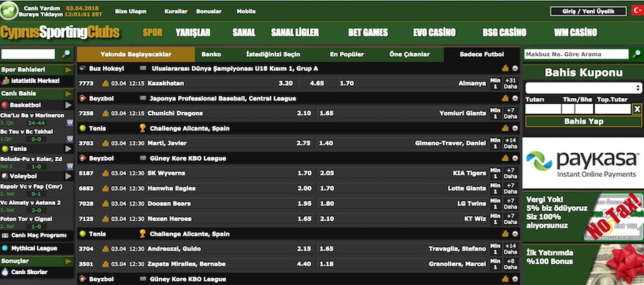The height and width of the screenshot is (285, 644).
Task: Click the Canlı Yardım chat bubble icon
Action: (x=9, y=11)
